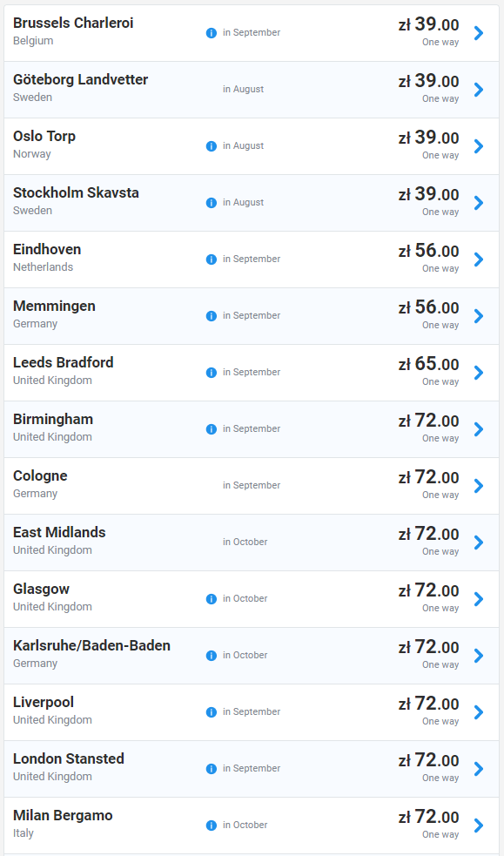Show info icon details for Memmingen

[212, 316]
